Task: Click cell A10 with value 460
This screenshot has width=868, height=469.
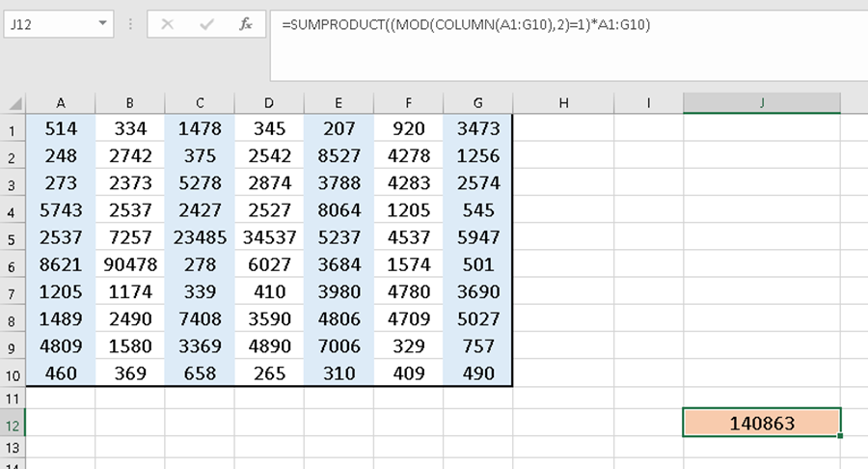Action: coord(61,372)
